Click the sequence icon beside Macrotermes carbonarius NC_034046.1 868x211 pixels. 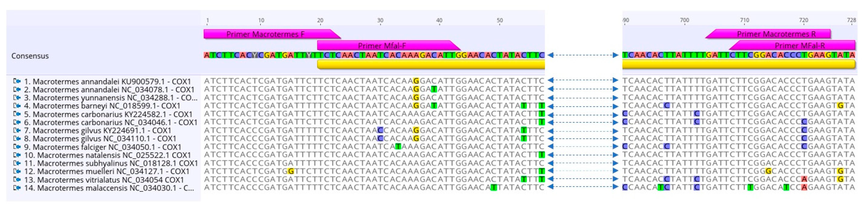point(17,122)
